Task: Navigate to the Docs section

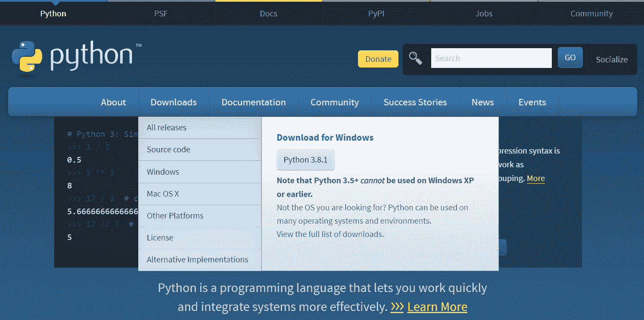Action: click(268, 13)
